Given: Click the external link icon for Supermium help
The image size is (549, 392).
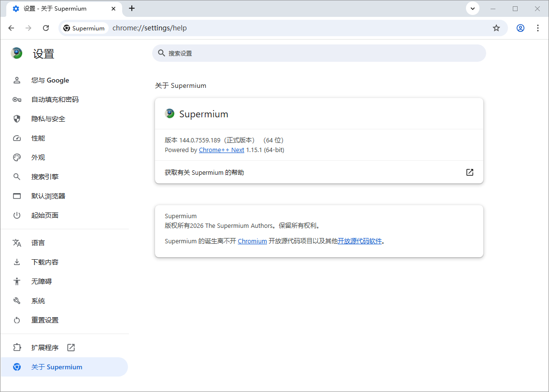Looking at the screenshot, I should point(469,172).
